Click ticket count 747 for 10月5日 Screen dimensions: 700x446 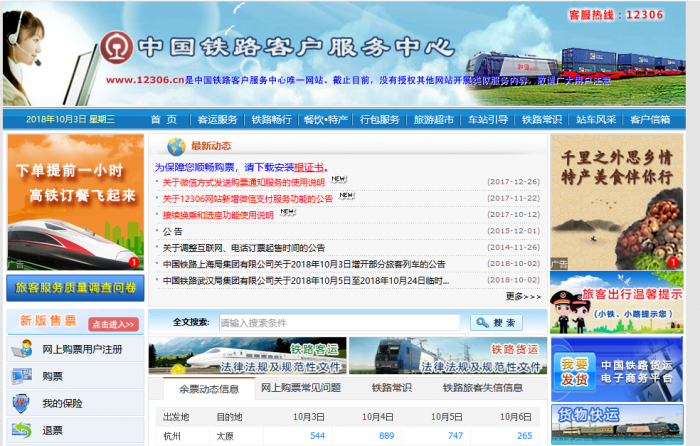click(x=455, y=435)
